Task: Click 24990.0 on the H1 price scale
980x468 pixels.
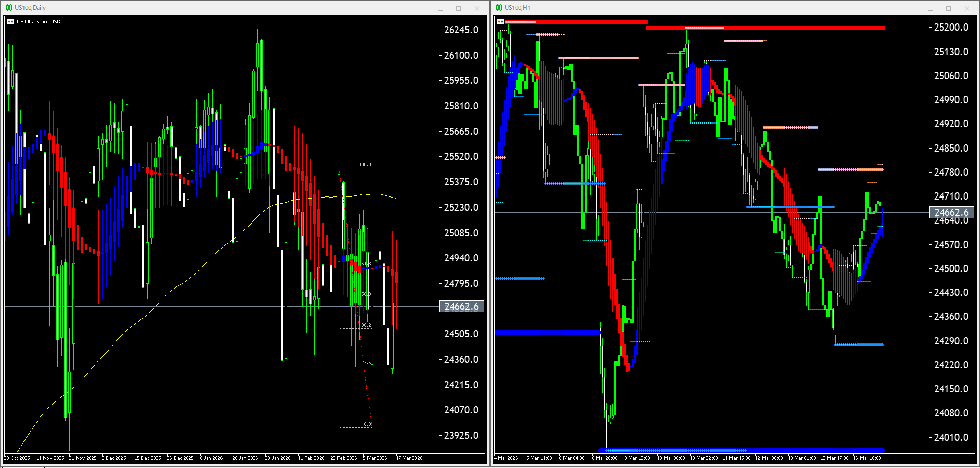Action: [951, 100]
